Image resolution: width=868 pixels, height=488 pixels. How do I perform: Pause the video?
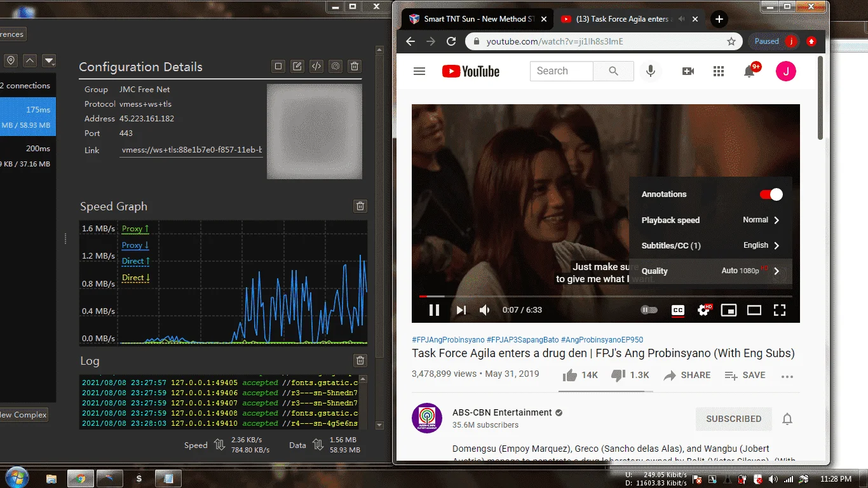[435, 310]
